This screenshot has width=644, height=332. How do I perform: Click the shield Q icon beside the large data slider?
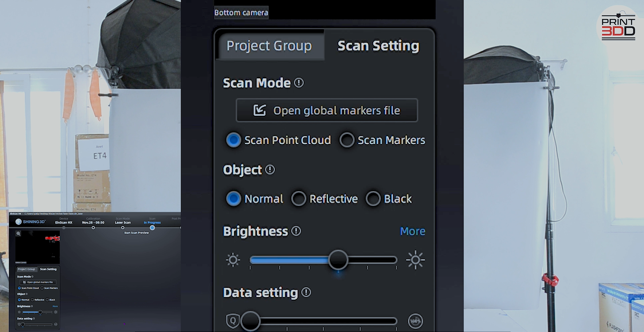point(233,321)
